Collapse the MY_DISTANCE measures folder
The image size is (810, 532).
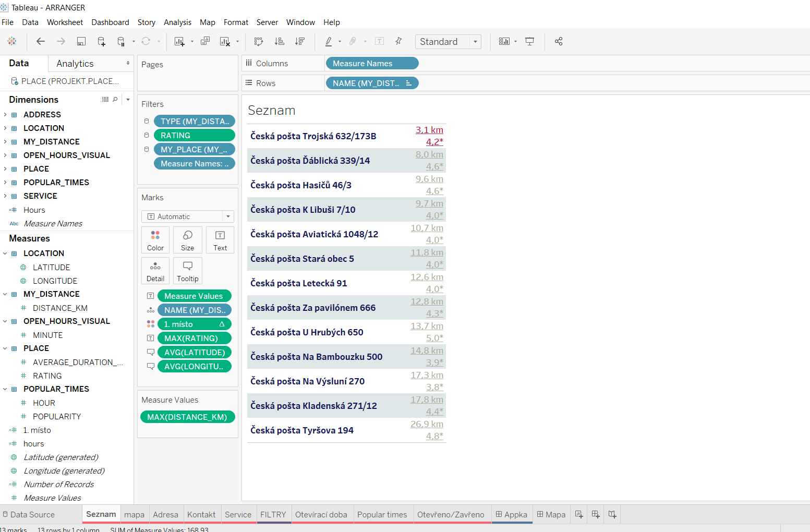pyautogui.click(x=5, y=294)
